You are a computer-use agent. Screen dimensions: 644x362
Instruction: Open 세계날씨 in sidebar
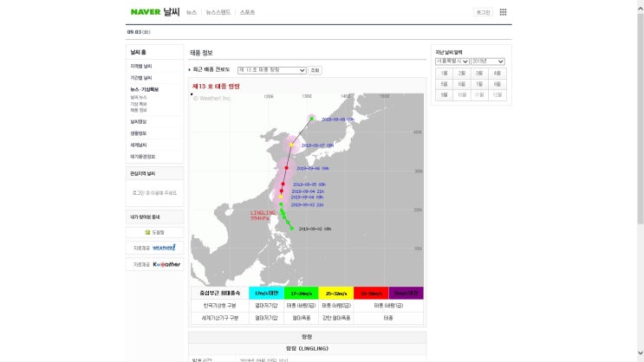(x=139, y=145)
